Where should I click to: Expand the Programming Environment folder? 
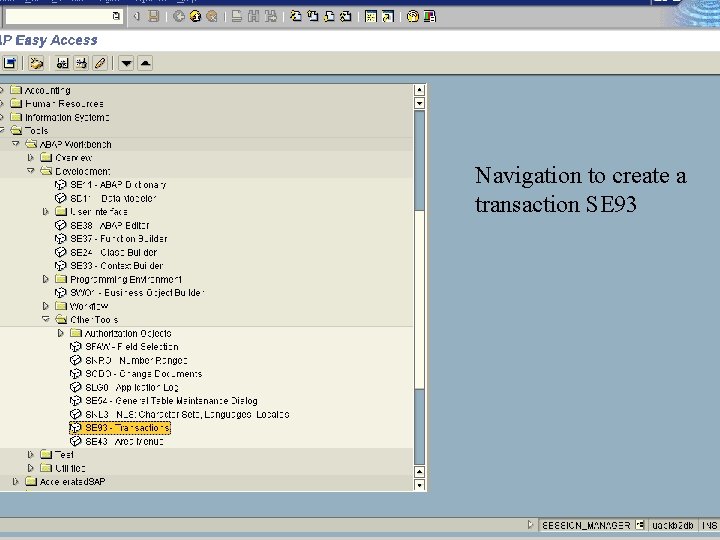tap(45, 279)
